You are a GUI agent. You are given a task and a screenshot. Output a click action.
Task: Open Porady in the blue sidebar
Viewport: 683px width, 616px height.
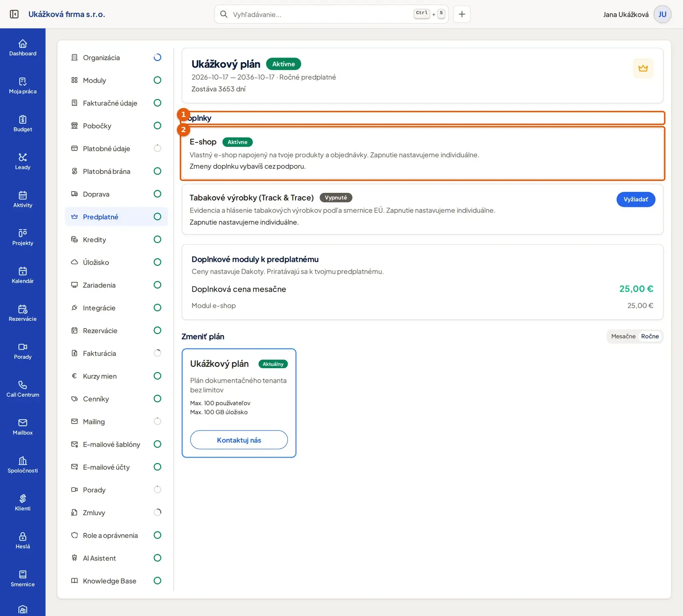[x=23, y=352]
